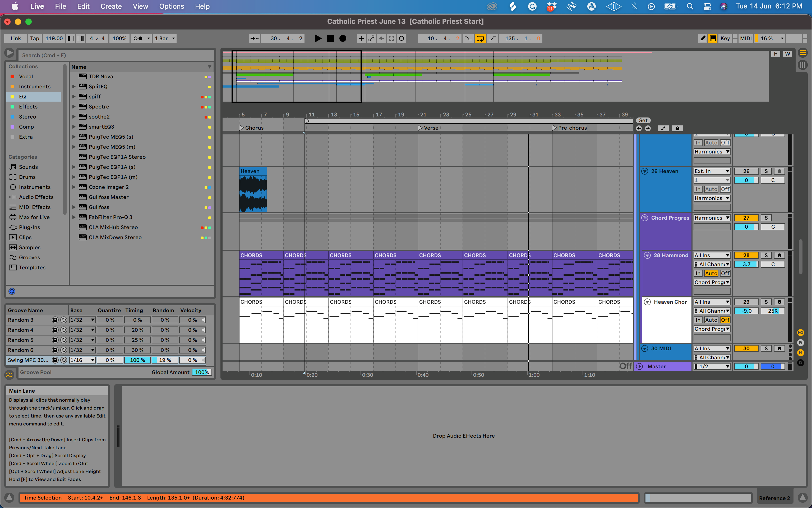The width and height of the screenshot is (812, 508).
Task: Click the H optimize height button
Action: (776, 54)
